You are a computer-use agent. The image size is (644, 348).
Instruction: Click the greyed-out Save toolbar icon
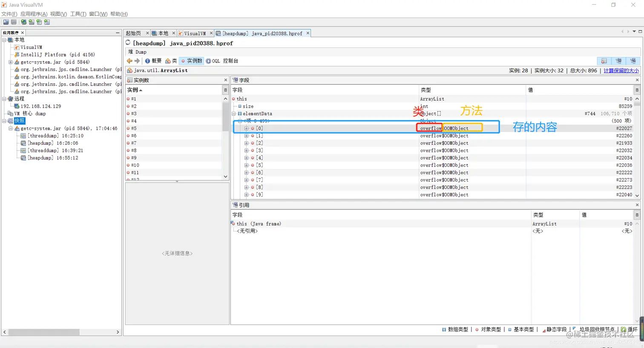pyautogui.click(x=14, y=22)
